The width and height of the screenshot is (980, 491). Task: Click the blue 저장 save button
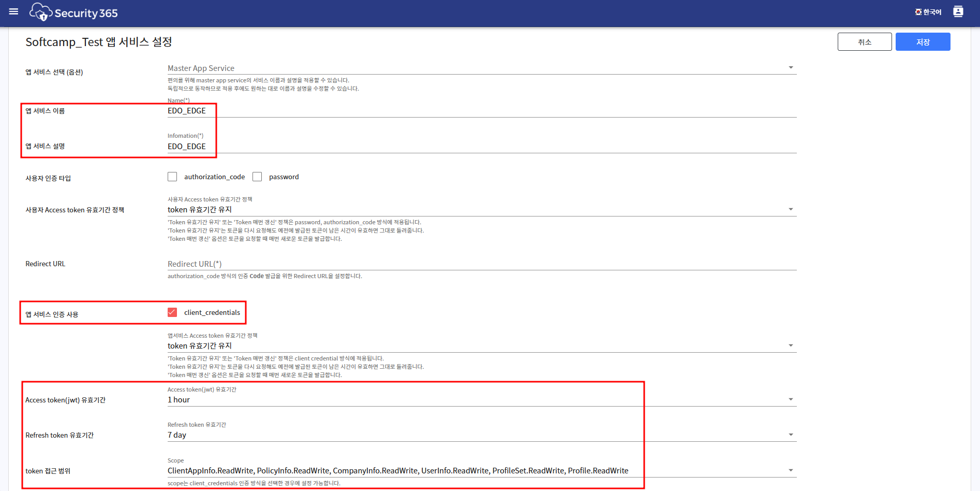point(923,42)
